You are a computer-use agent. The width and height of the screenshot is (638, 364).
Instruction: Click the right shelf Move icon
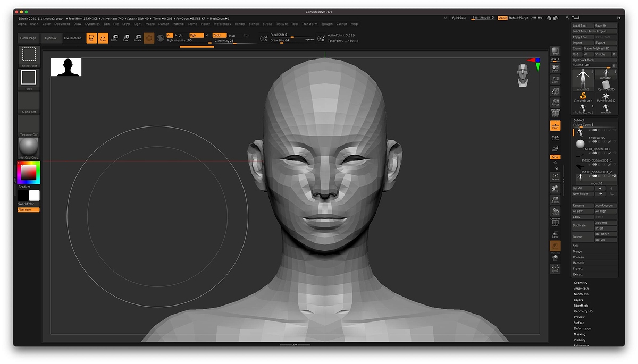[555, 188]
